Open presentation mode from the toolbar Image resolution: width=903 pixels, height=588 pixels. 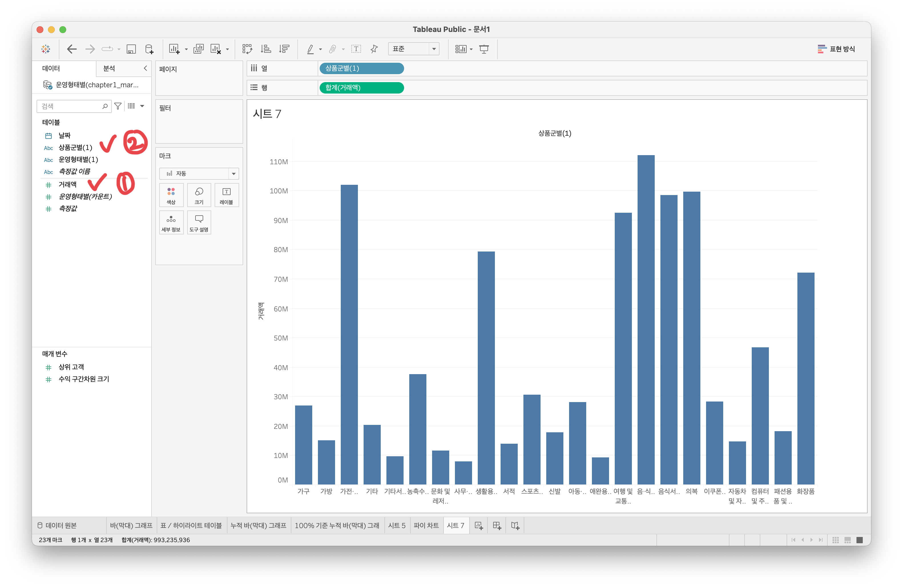(x=484, y=49)
